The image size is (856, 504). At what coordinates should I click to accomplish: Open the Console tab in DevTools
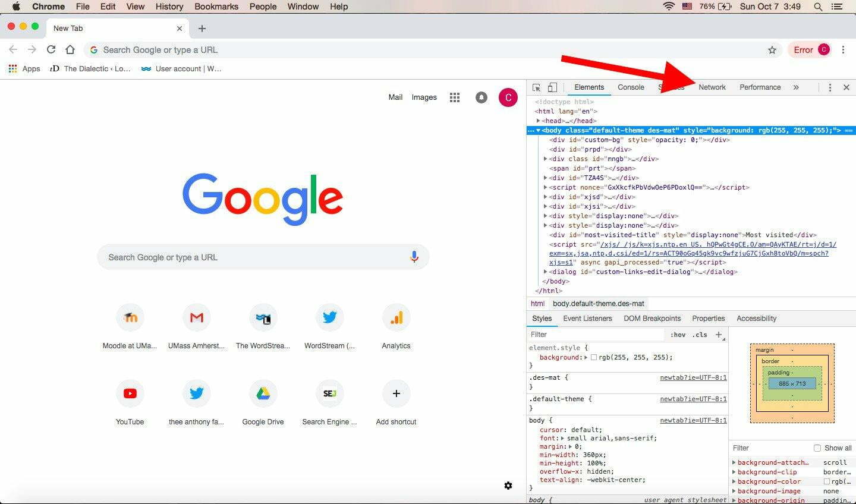pos(630,87)
